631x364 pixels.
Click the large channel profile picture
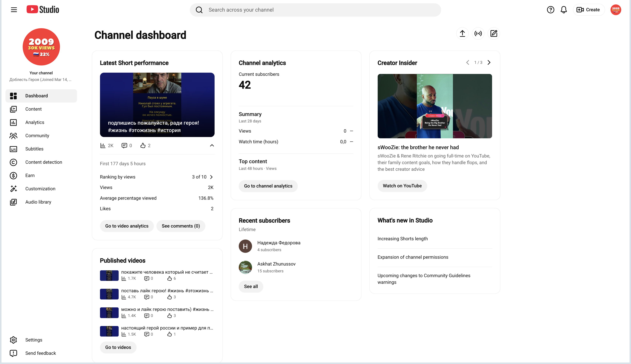pos(41,47)
